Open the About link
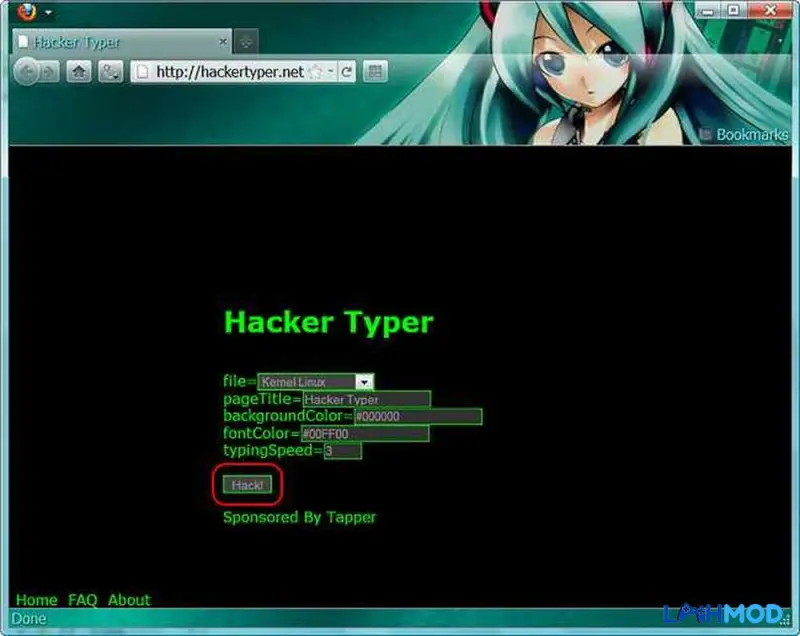 coord(129,600)
